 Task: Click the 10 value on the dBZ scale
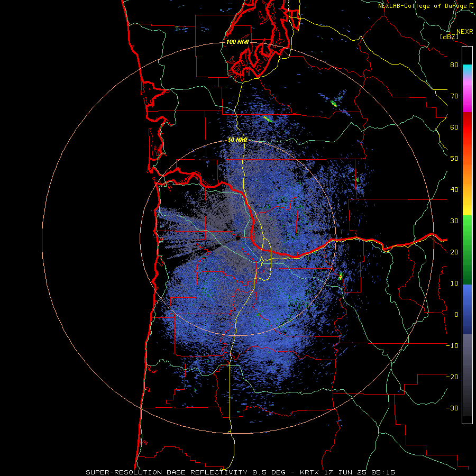454,283
